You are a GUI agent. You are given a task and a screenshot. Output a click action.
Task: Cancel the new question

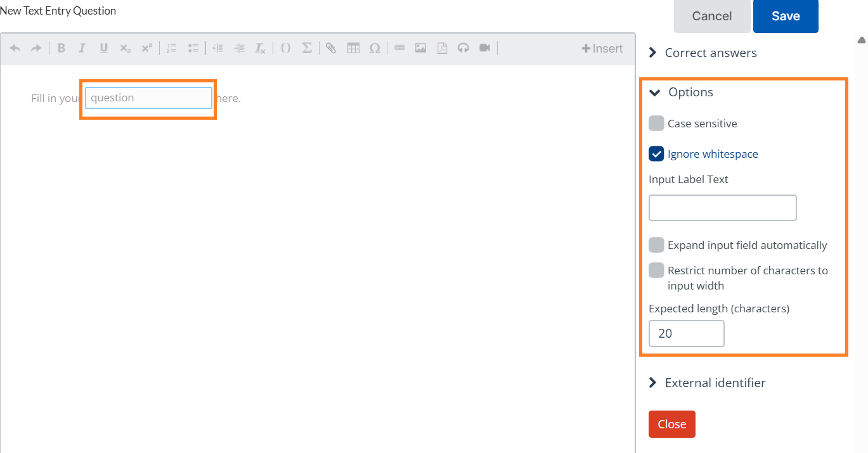tap(712, 16)
